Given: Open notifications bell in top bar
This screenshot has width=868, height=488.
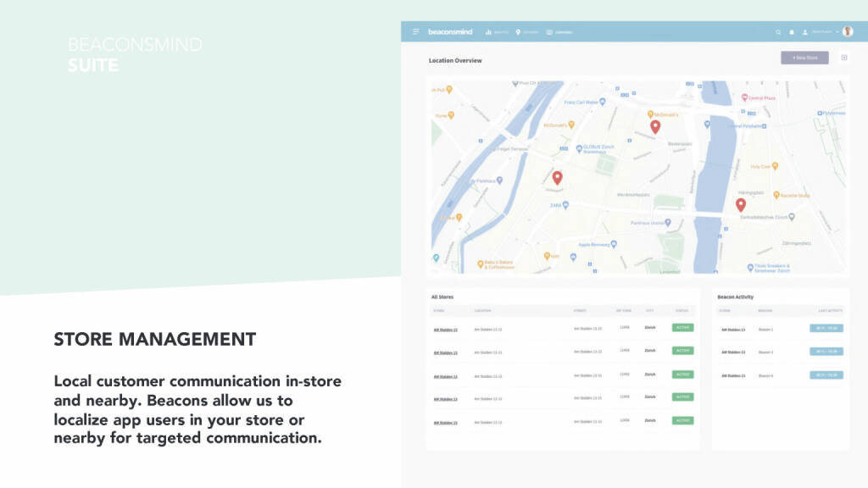Looking at the screenshot, I should point(792,32).
